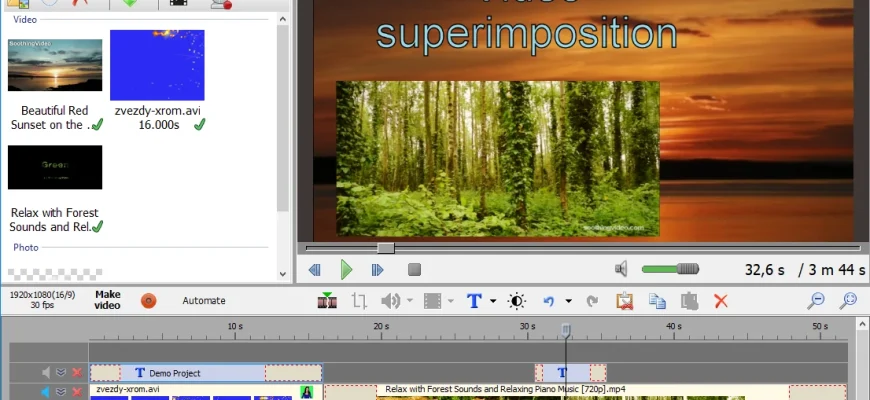Select the Relax with Forest Sounds thumbnail
The image size is (870, 400).
(x=55, y=167)
